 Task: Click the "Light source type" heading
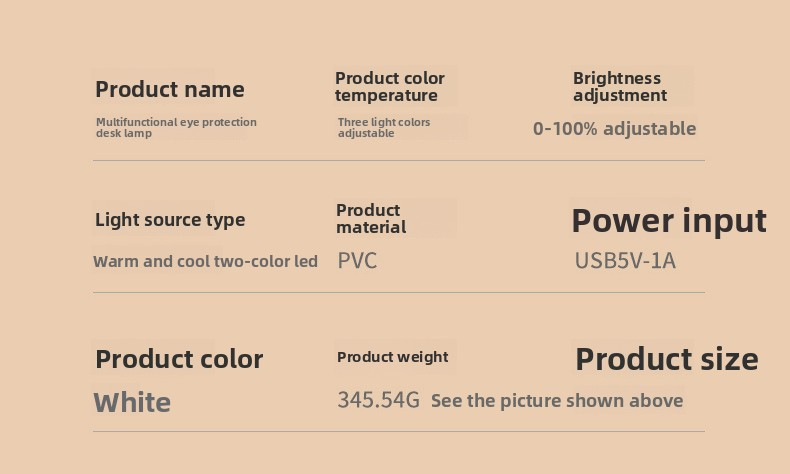coord(169,220)
